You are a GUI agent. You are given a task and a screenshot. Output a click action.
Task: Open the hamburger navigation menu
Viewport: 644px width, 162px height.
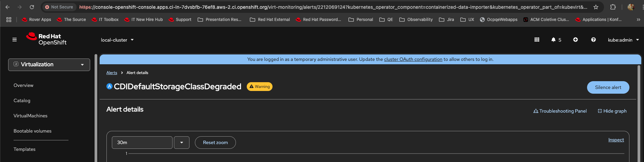tap(15, 40)
